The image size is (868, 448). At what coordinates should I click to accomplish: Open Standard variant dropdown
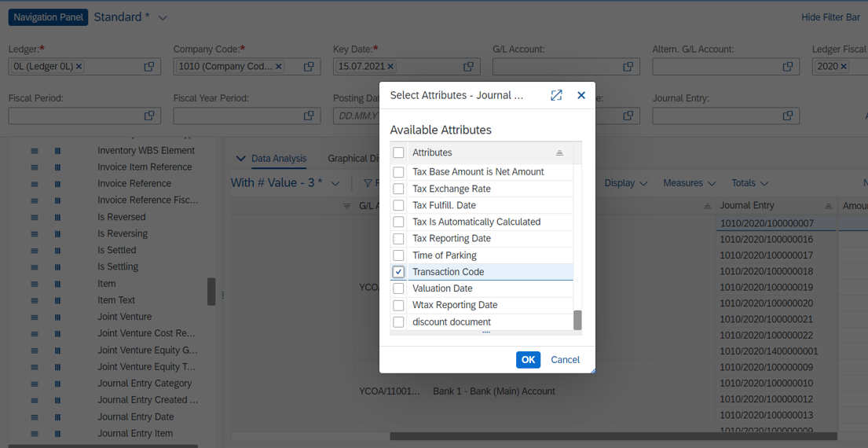point(163,18)
